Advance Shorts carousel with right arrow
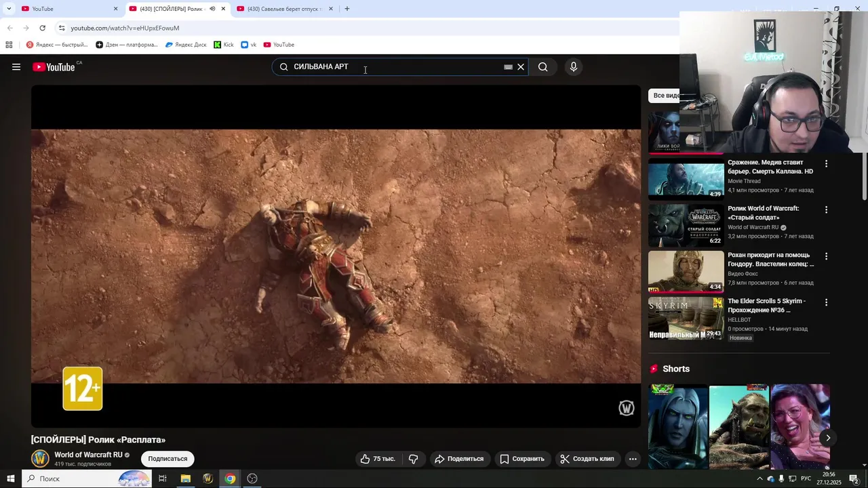The image size is (868, 488). coord(828,438)
